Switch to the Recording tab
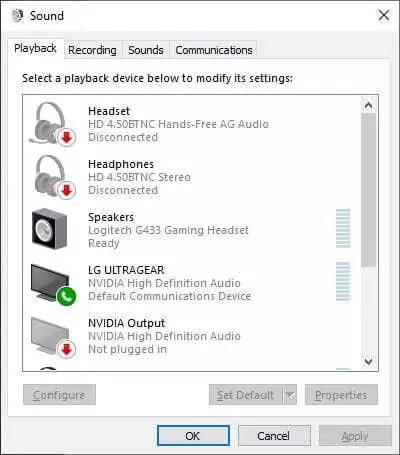This screenshot has width=400, height=455. (93, 50)
